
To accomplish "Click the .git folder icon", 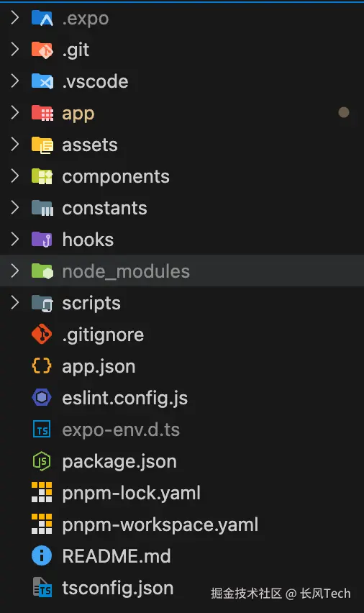I will 42,50.
